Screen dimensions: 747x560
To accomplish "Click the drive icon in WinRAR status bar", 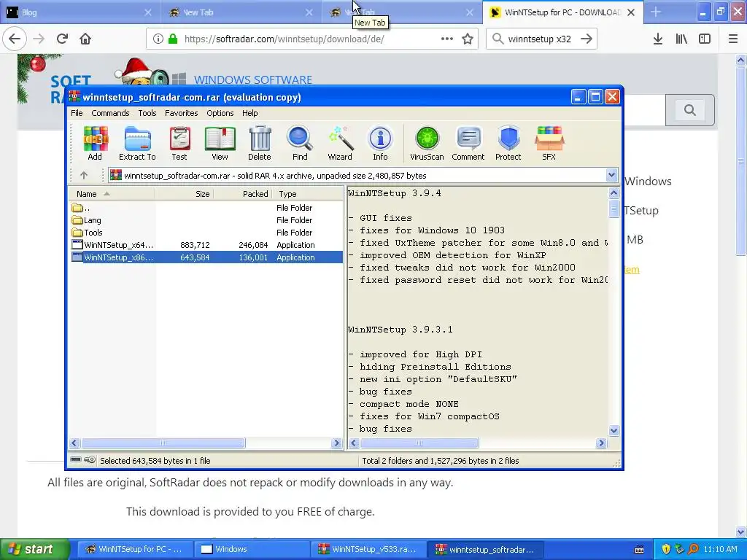I will (x=76, y=460).
